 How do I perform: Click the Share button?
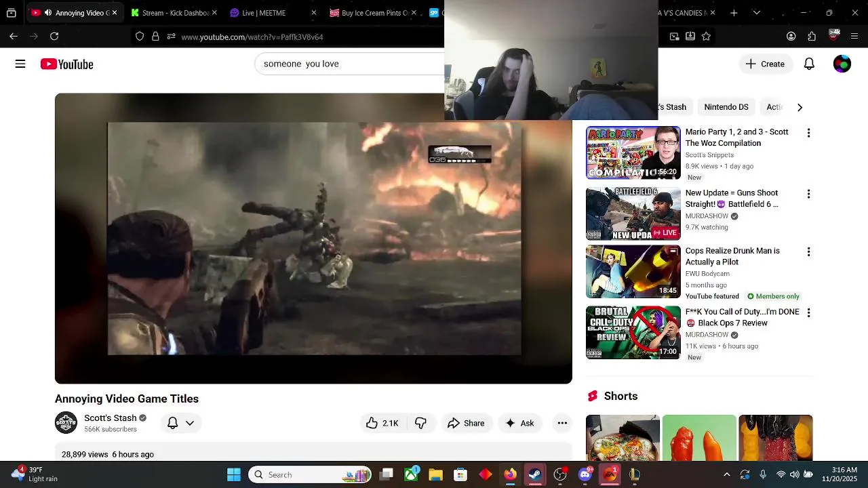click(467, 423)
